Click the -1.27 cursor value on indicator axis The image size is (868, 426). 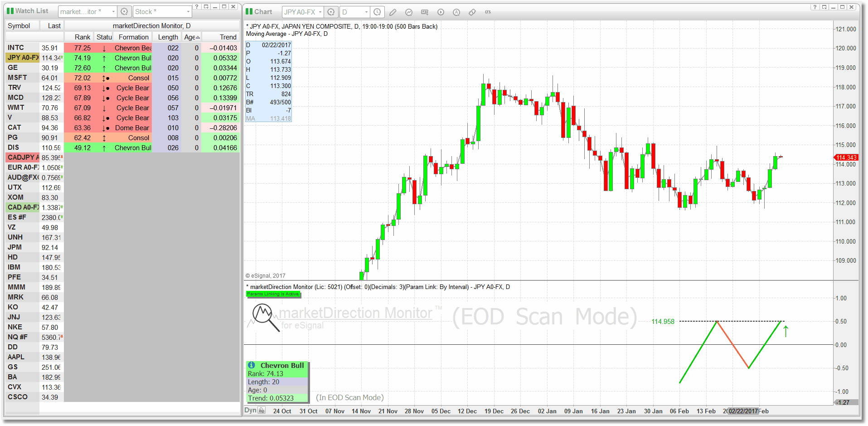coord(846,402)
